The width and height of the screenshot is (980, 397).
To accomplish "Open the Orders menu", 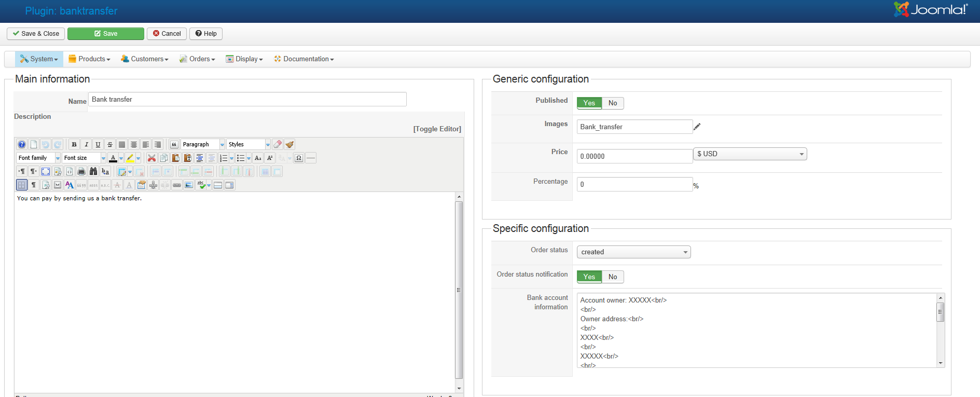I will pyautogui.click(x=197, y=59).
